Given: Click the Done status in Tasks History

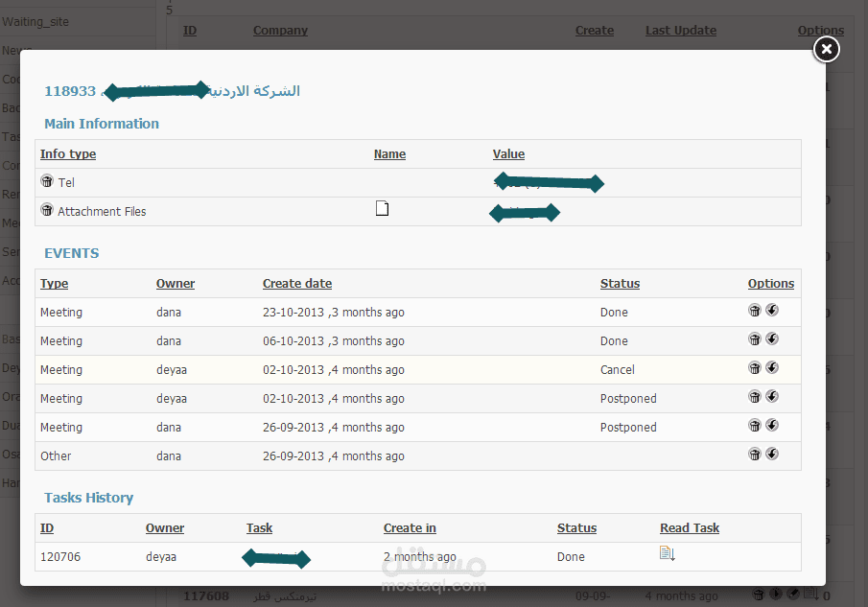Looking at the screenshot, I should point(571,556).
